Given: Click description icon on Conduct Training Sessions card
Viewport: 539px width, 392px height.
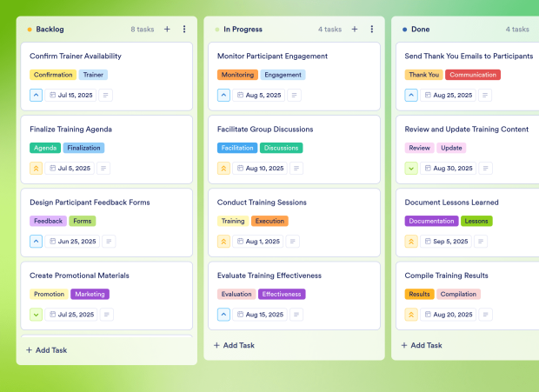Looking at the screenshot, I should (x=292, y=242).
